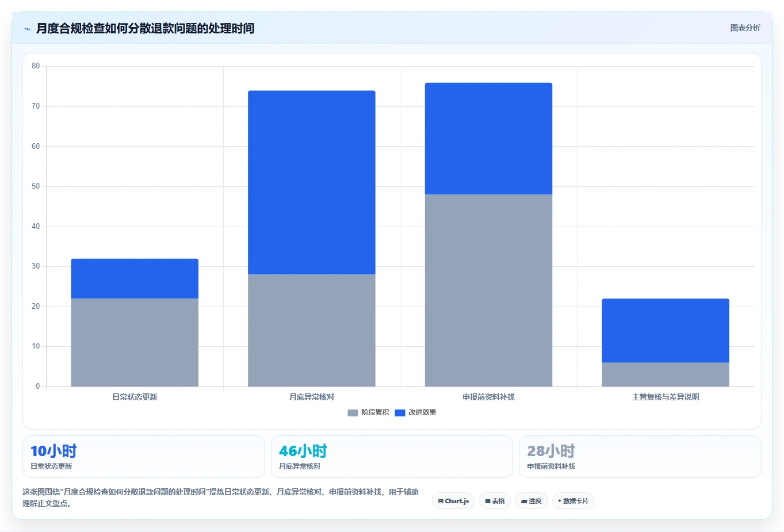Toggle the 阶段累积 legend swatch
Image resolution: width=784 pixels, height=532 pixels.
pos(353,412)
